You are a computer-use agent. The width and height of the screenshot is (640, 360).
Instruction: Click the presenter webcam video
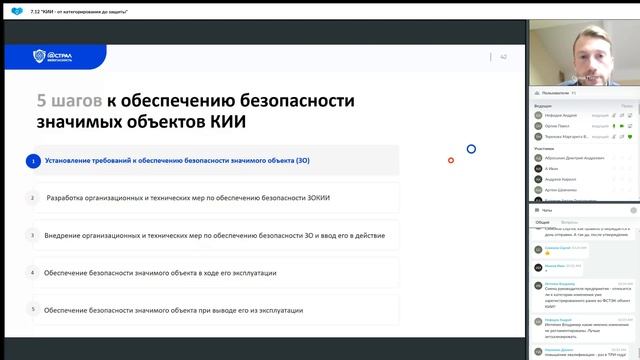[x=584, y=53]
